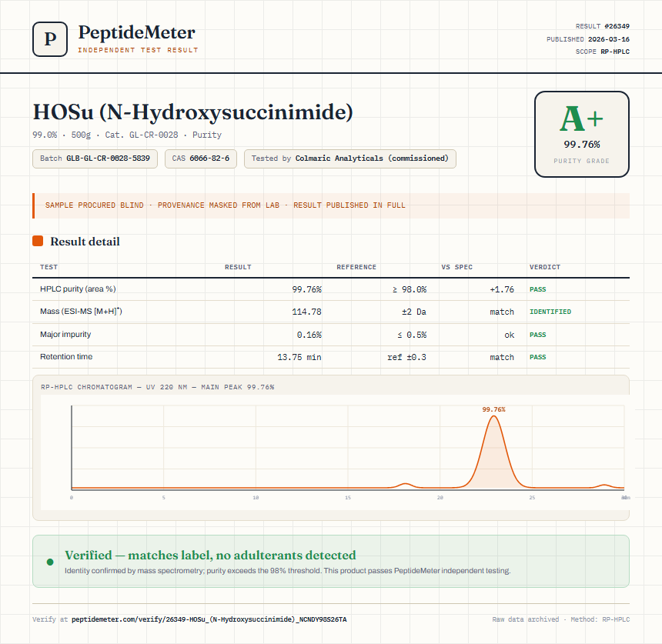This screenshot has width=662, height=644.
Task: Click the TEST column header
Action: (49, 267)
